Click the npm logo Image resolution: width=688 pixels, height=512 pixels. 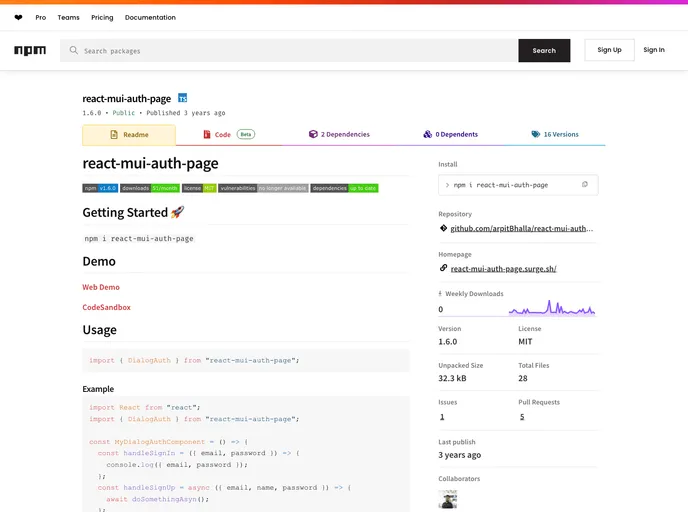point(30,50)
